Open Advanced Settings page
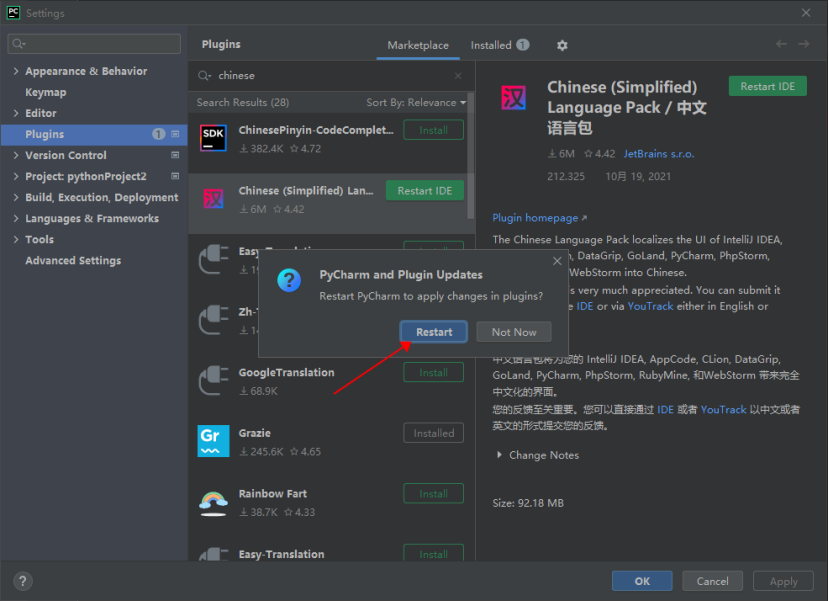This screenshot has width=829, height=601. 73,261
